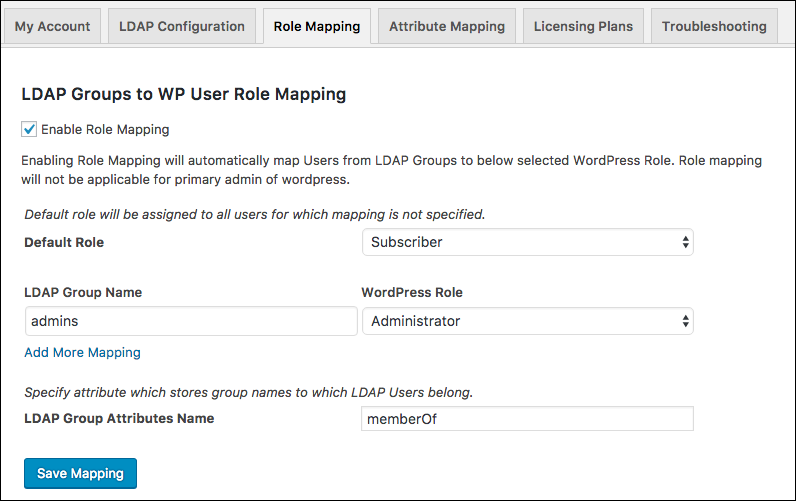Focus the memberOf attribute input field
Viewport: 796px width, 501px height.
(527, 419)
